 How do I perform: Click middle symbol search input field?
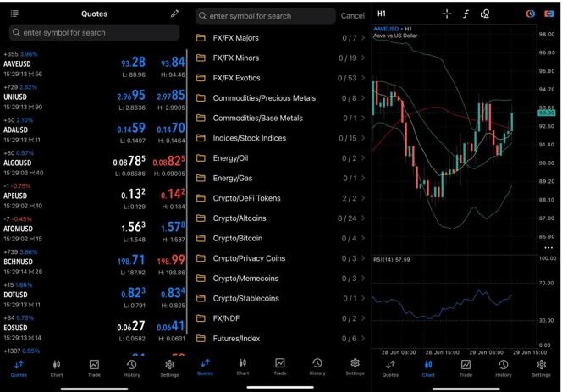tap(266, 16)
